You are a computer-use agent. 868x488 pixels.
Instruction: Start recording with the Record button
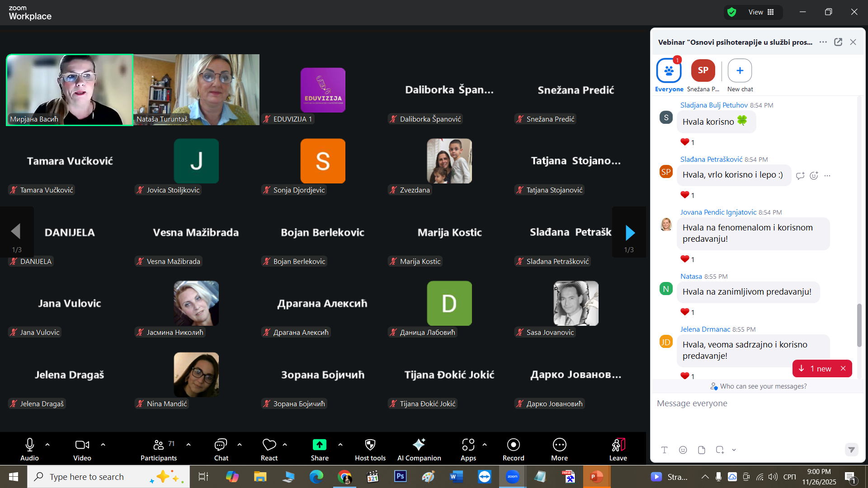pos(513,445)
